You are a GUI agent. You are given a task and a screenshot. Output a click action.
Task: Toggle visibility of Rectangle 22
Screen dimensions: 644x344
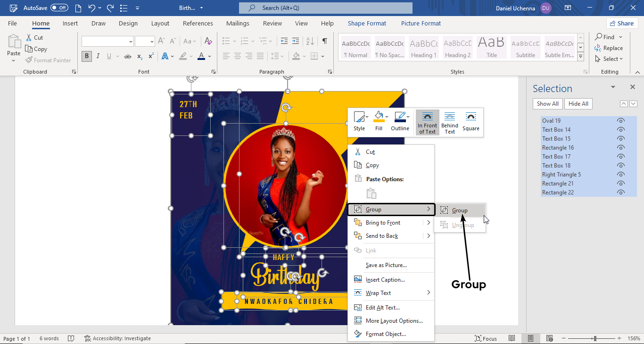click(621, 193)
